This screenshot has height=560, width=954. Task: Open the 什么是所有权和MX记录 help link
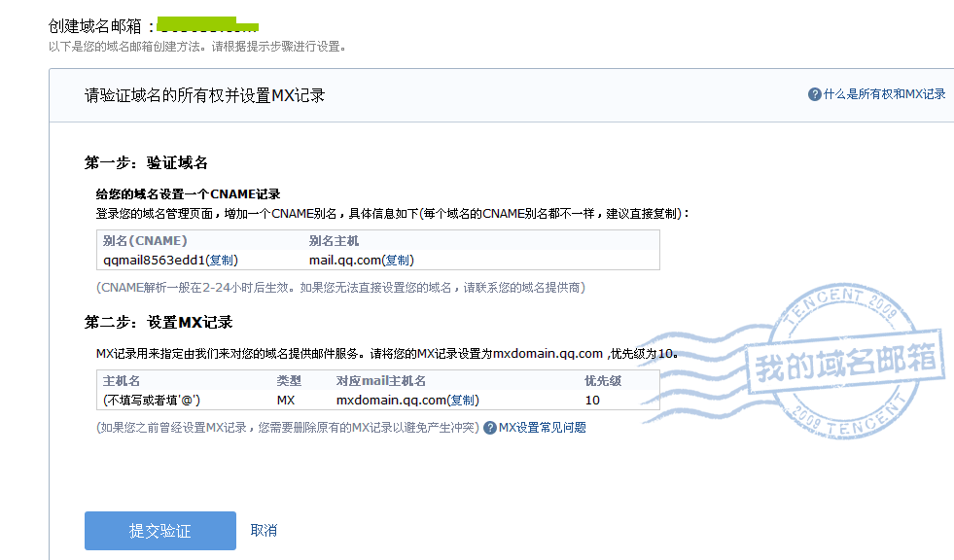click(x=884, y=94)
